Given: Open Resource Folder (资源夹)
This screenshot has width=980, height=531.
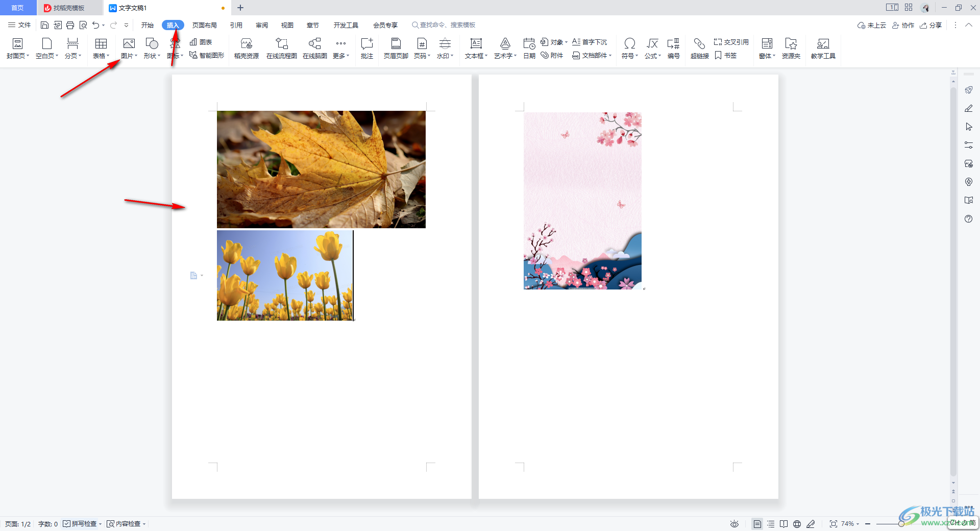Looking at the screenshot, I should (x=791, y=49).
